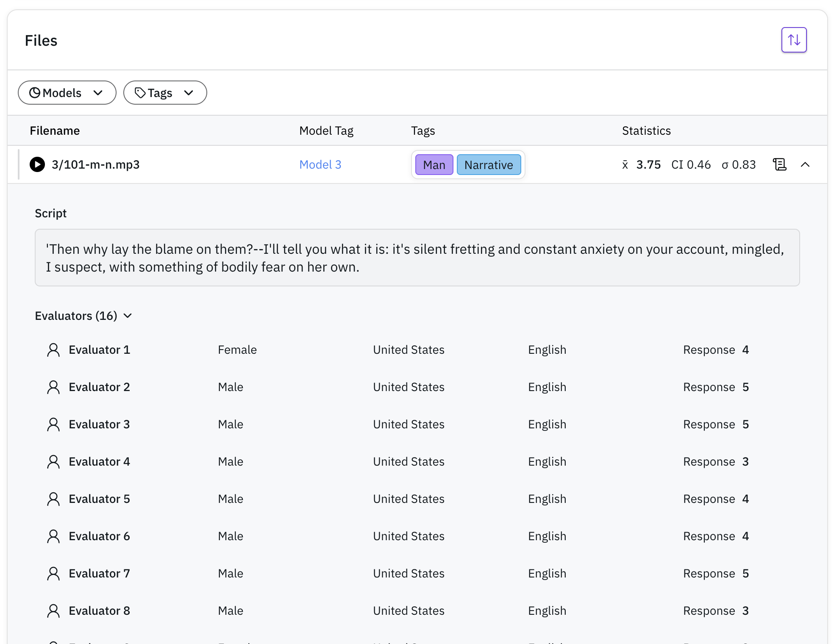
Task: Click the Man tag
Action: [434, 165]
